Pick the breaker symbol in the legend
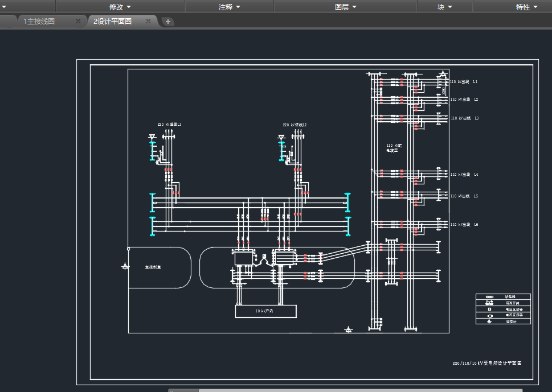Image resolution: width=552 pixels, height=392 pixels. click(x=489, y=297)
